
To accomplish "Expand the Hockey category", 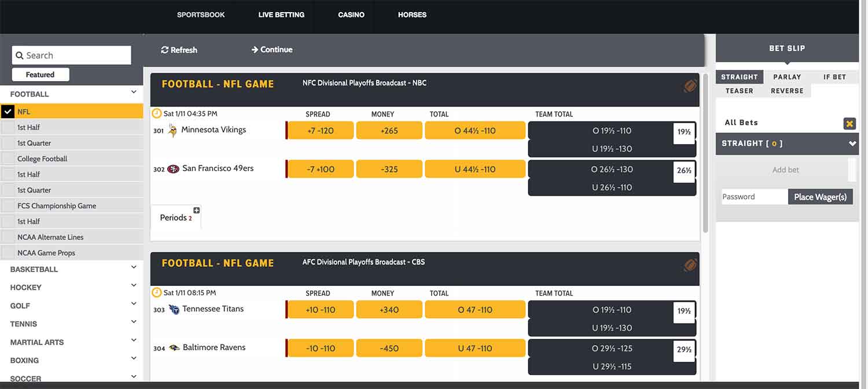I will click(x=134, y=286).
